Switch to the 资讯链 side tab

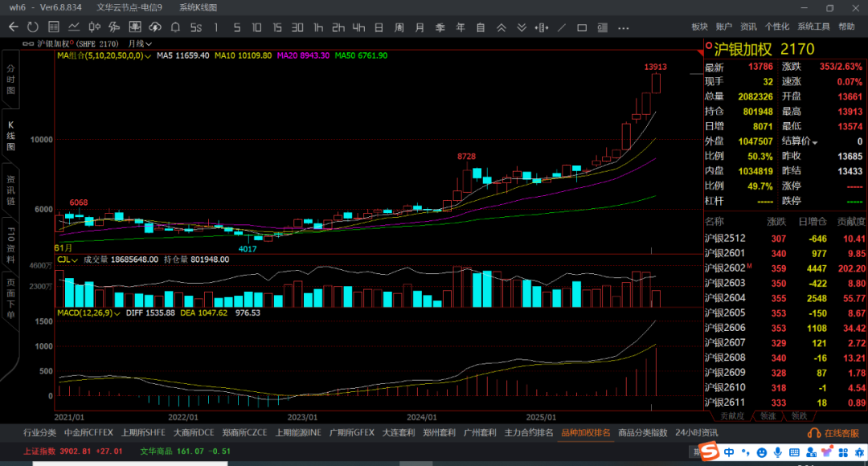10,190
